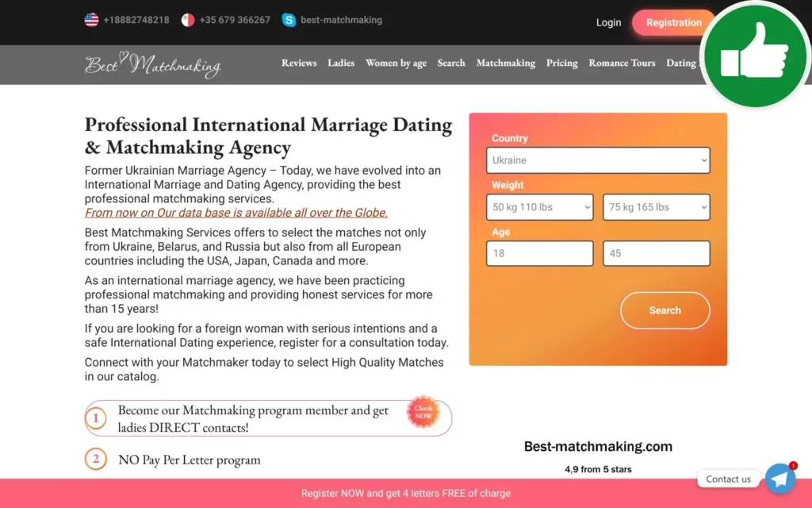812x508 pixels.
Task: Click the Best Matchmaking logo
Action: pos(153,65)
